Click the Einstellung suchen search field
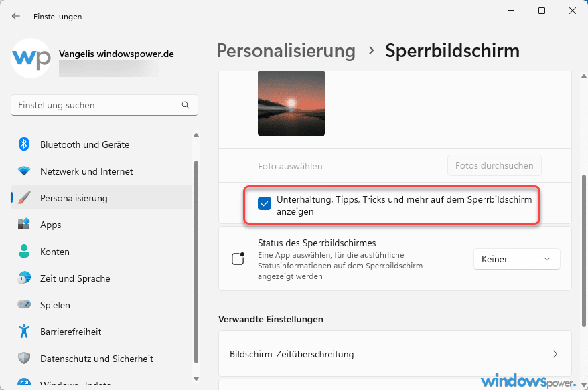The image size is (588, 390). tap(104, 105)
